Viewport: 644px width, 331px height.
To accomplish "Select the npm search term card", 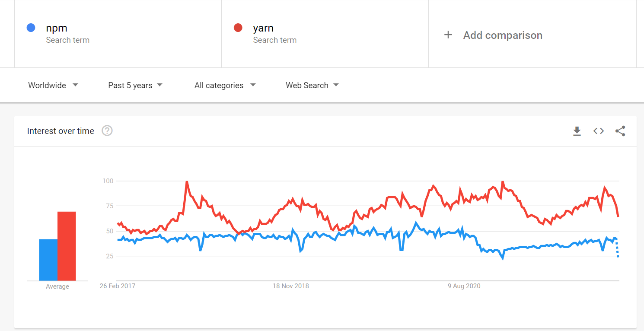I will pos(117,33).
